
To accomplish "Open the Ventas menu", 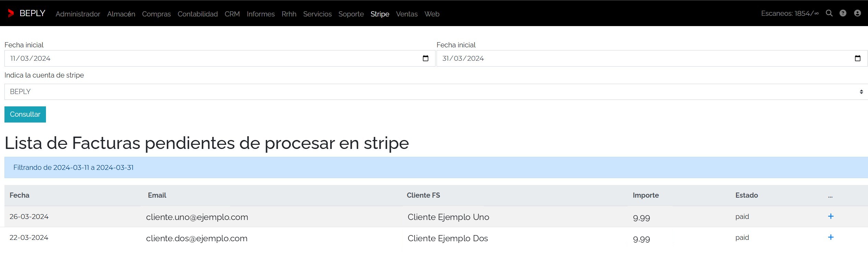I will 407,14.
